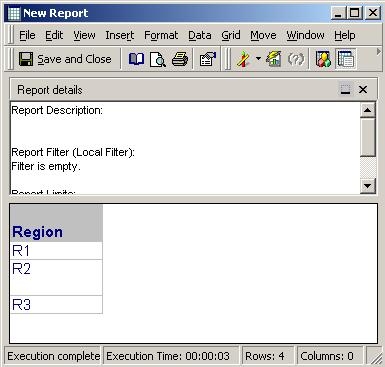Screen dimensions: 385x367
Task: Click the scroll down arrow in Report details
Action: coord(368,186)
